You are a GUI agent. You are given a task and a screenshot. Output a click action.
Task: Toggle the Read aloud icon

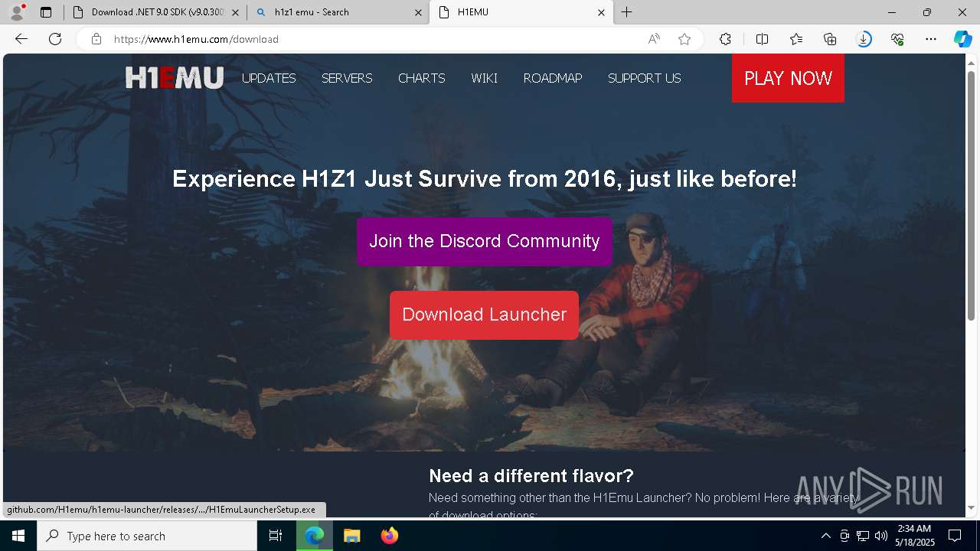[654, 39]
